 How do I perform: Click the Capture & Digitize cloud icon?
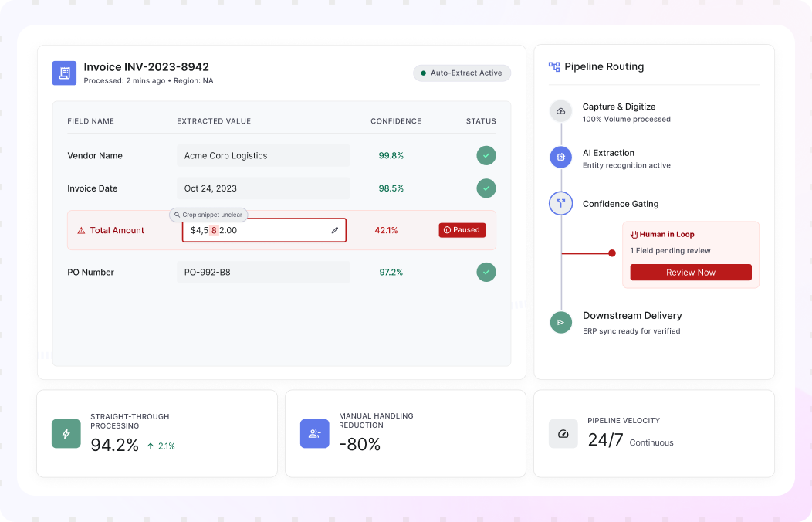(561, 111)
